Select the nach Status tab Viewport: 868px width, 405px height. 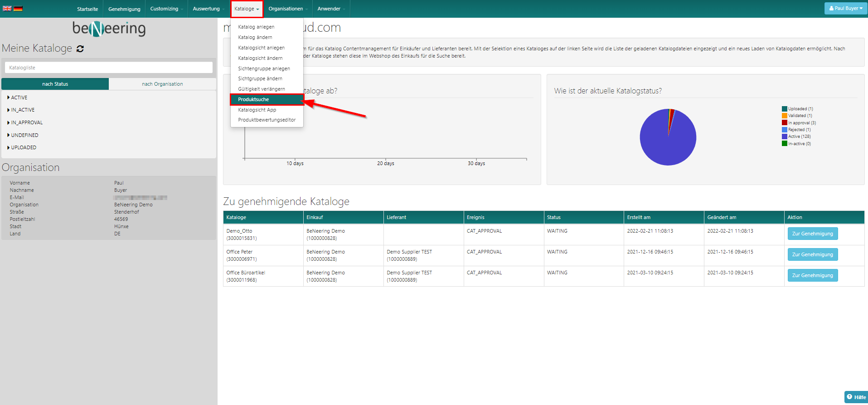click(55, 84)
